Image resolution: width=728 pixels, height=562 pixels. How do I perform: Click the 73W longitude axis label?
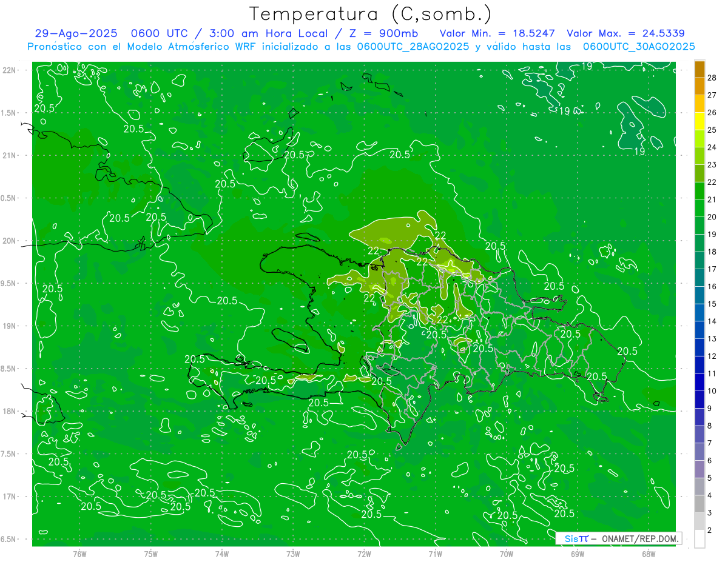(x=293, y=554)
